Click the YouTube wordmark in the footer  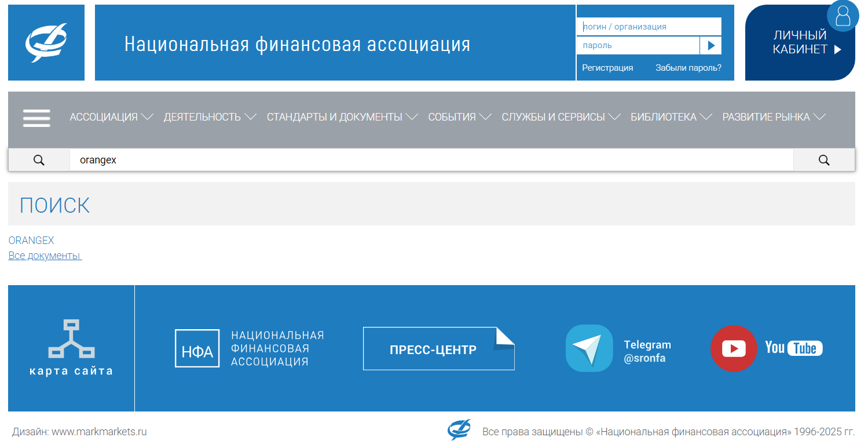click(x=794, y=348)
